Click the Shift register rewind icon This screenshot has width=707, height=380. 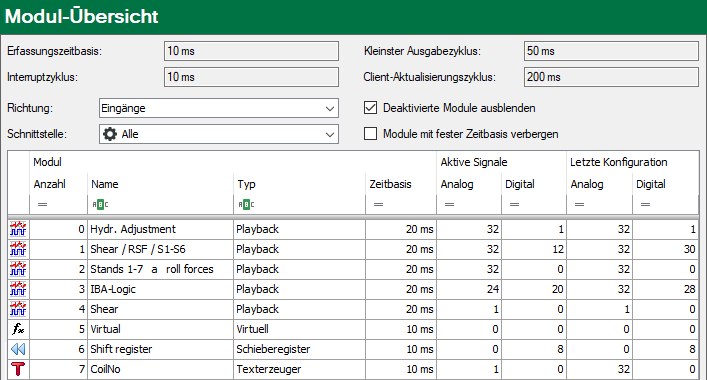tap(18, 349)
